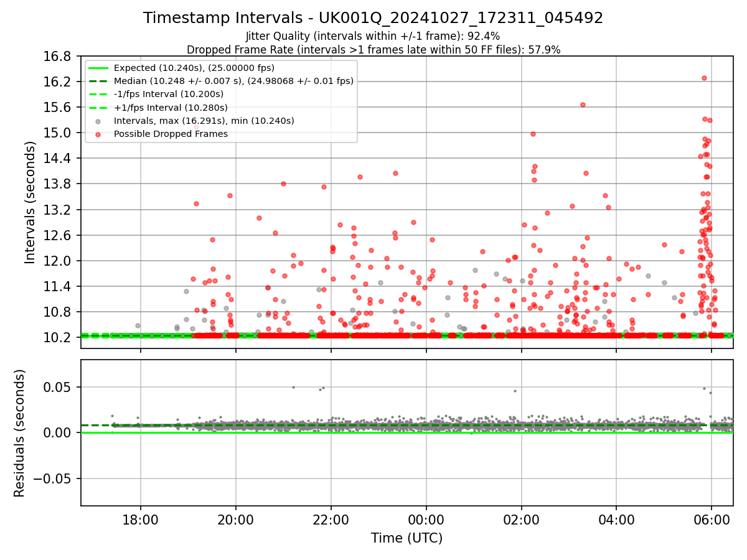Viewport: 747px width, 560px height.
Task: Click the gray dot marker in legend
Action: click(x=99, y=121)
